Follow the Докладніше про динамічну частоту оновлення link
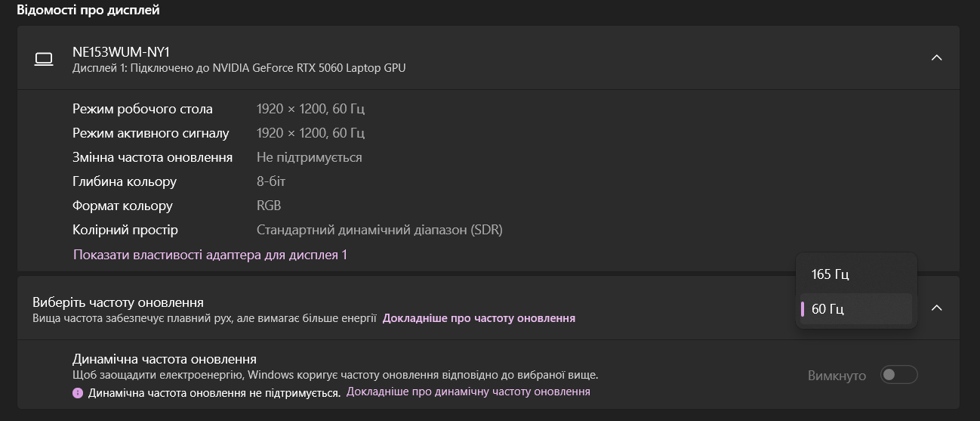Viewport: 980px width, 421px height. (468, 392)
